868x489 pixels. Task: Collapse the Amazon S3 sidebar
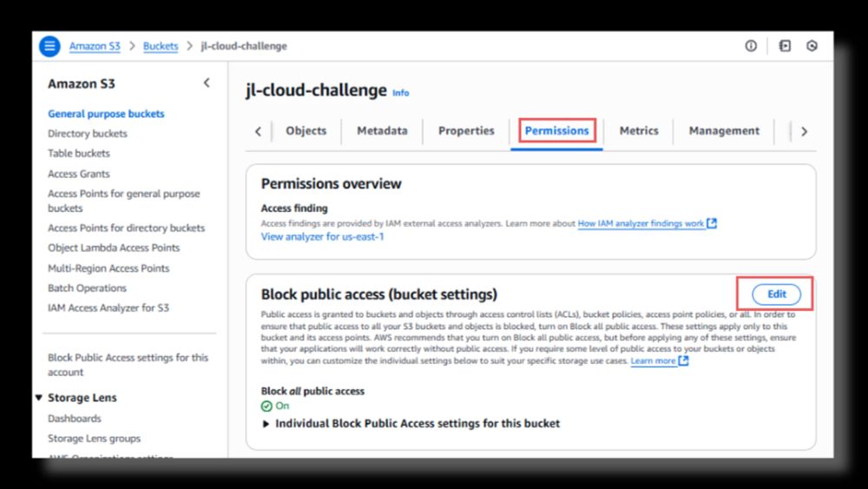pyautogui.click(x=207, y=83)
